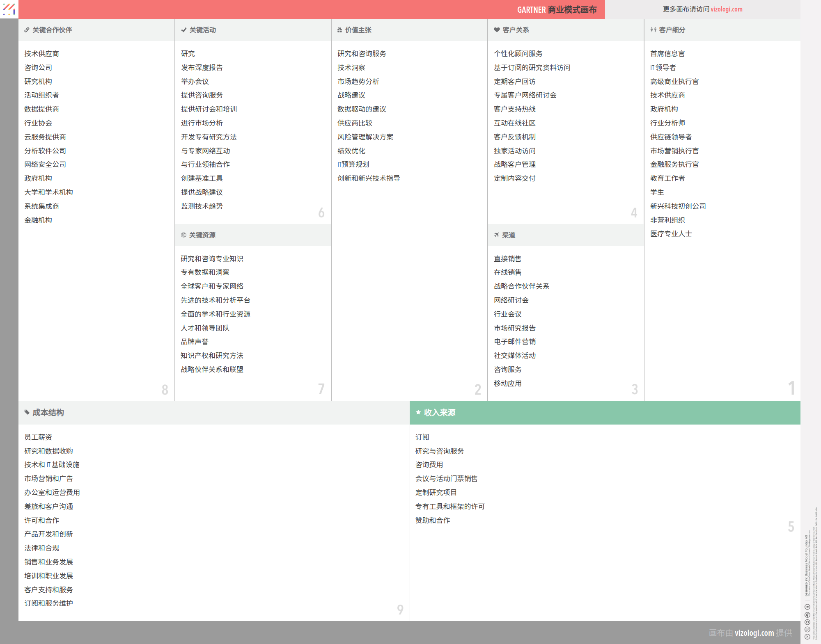Image resolution: width=821 pixels, height=644 pixels.
Task: Click the tag icon beside 成本结构
Action: pyautogui.click(x=27, y=412)
